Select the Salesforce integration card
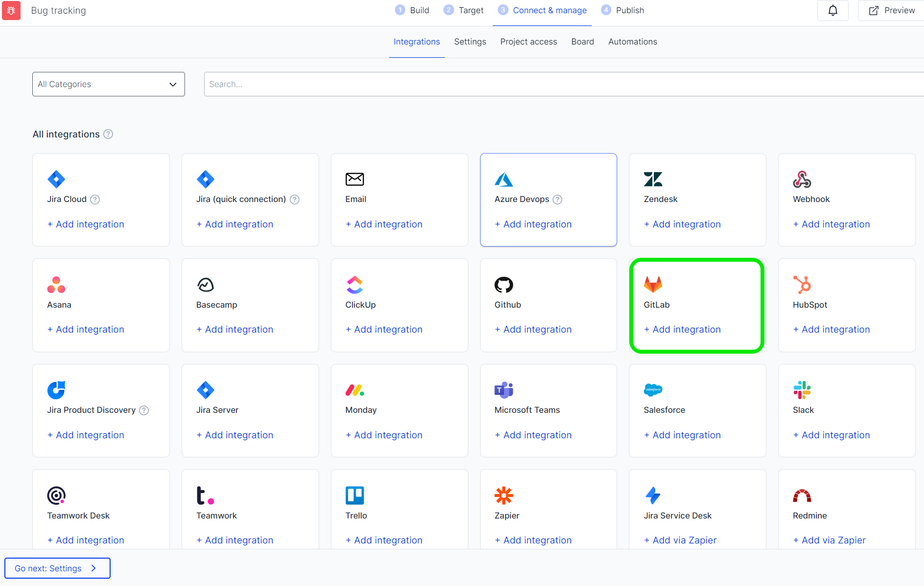The width and height of the screenshot is (924, 586). point(697,410)
